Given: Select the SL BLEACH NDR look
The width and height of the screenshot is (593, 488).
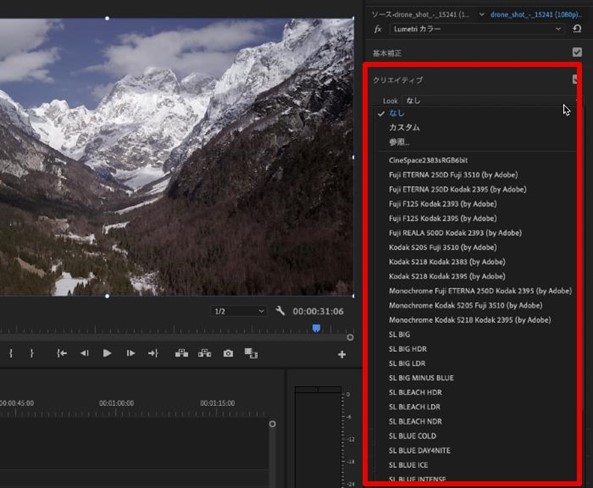Looking at the screenshot, I should tap(415, 421).
